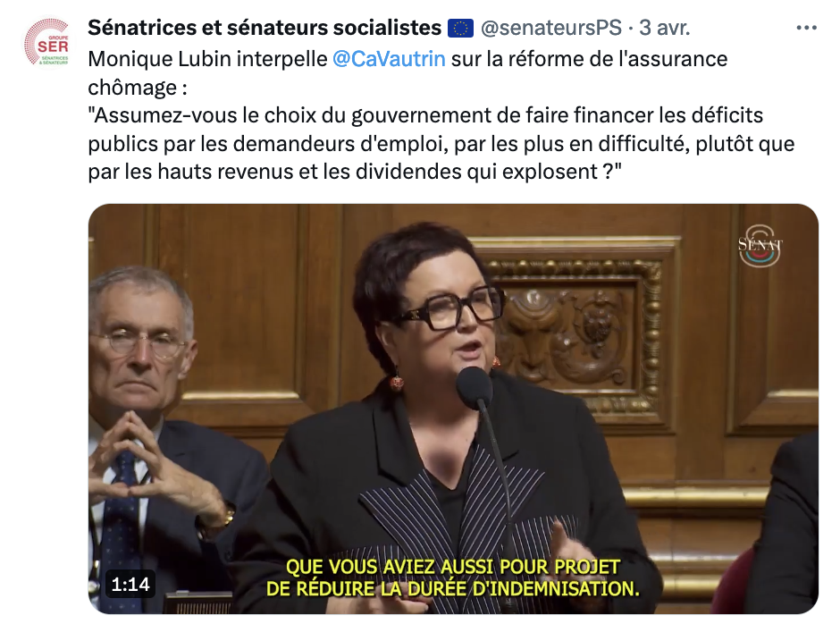840x624 pixels.
Task: Click the EU flag emoji beside account name
Action: point(461,29)
